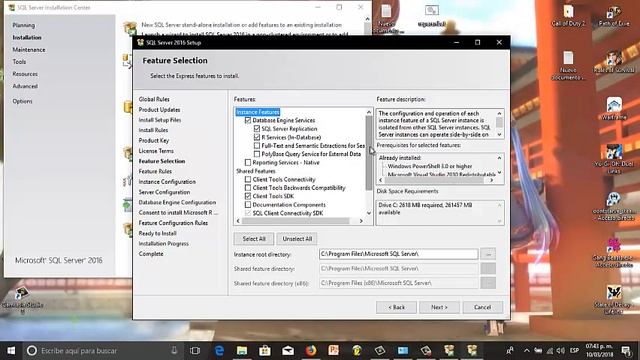
Task: Click the volume icon in system tray
Action: (x=561, y=351)
